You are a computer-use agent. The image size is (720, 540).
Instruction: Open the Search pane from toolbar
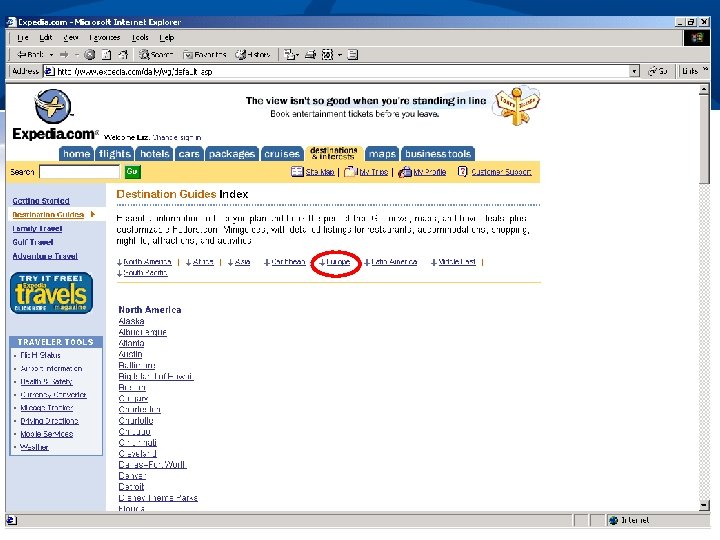(x=156, y=55)
